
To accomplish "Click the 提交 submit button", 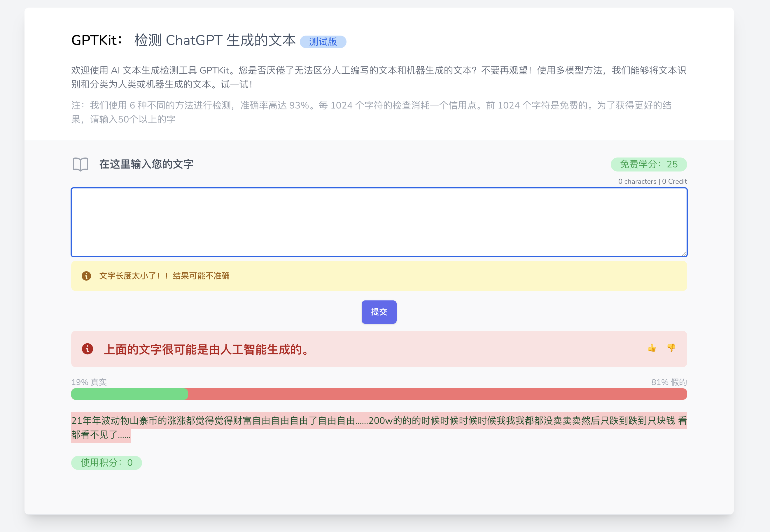I will pyautogui.click(x=379, y=312).
